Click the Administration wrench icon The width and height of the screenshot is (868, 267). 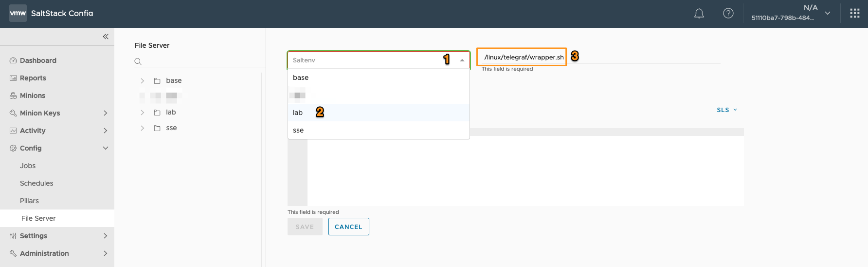pos(13,253)
